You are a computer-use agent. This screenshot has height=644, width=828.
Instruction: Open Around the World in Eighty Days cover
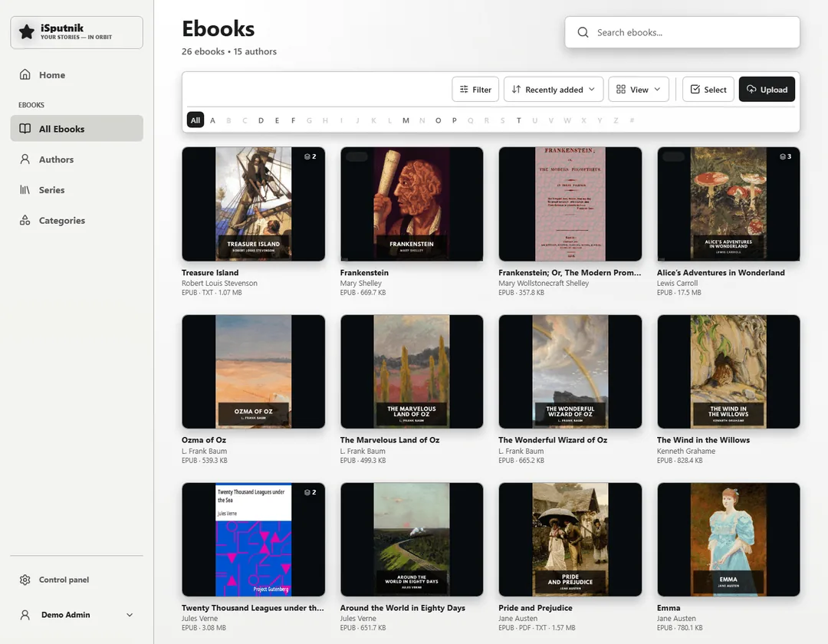[x=412, y=540]
